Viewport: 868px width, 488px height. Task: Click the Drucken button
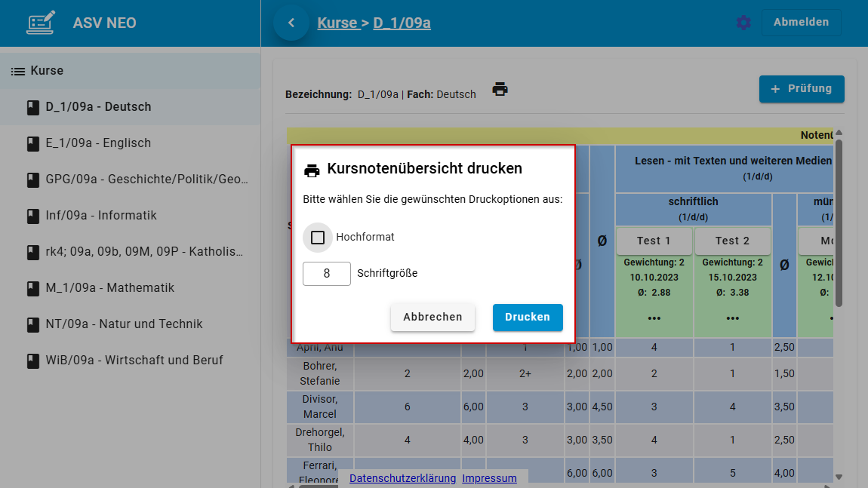528,318
